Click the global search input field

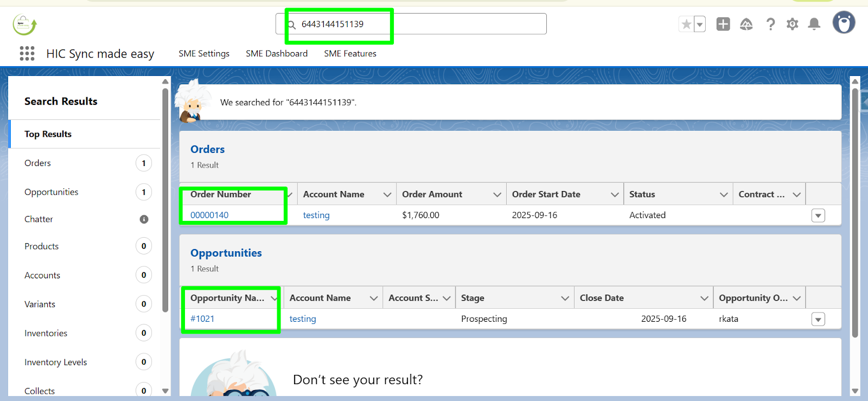(411, 24)
